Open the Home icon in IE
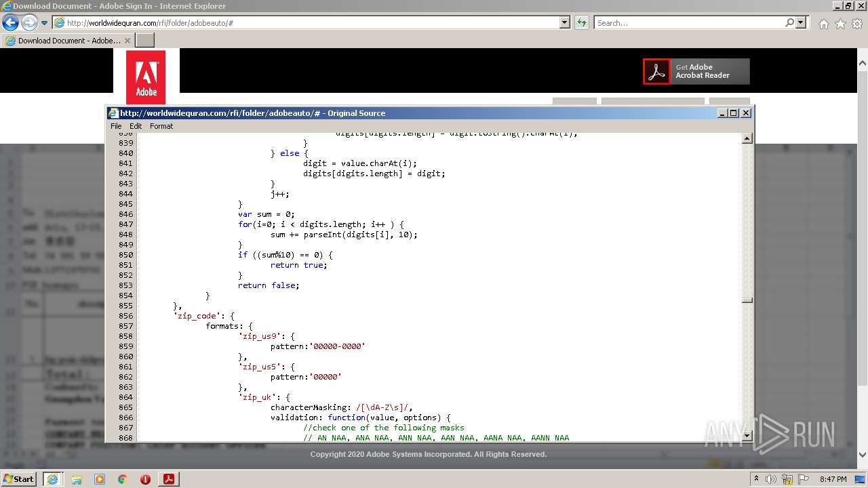 (x=823, y=24)
